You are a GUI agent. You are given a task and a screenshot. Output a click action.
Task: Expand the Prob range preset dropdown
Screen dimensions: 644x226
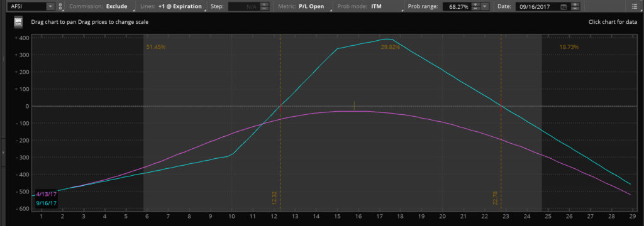click(485, 6)
